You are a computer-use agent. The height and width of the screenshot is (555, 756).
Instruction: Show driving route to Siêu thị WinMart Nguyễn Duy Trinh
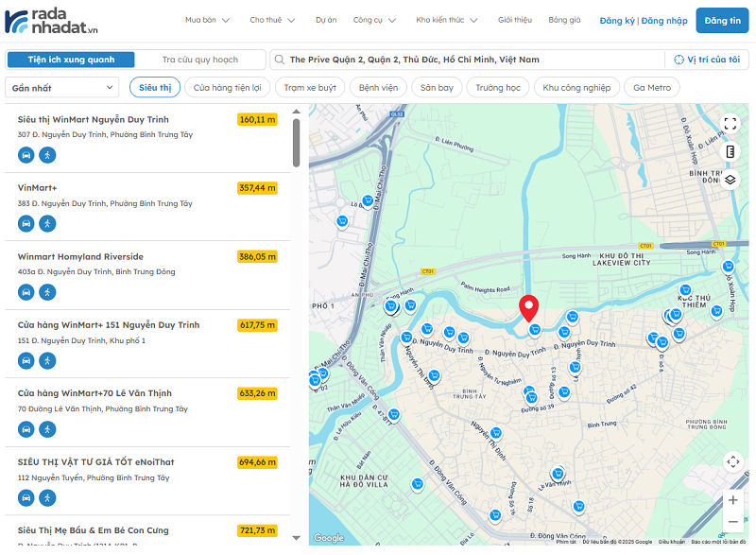tap(26, 155)
